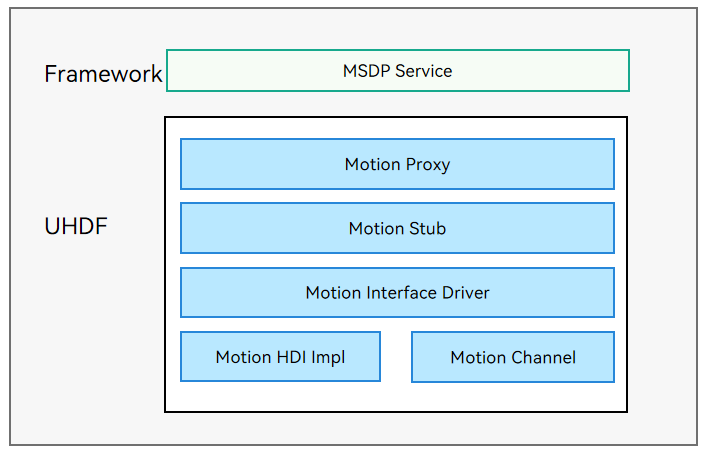
Task: Click the word "Proxy" in the diagram
Action: click(426, 165)
